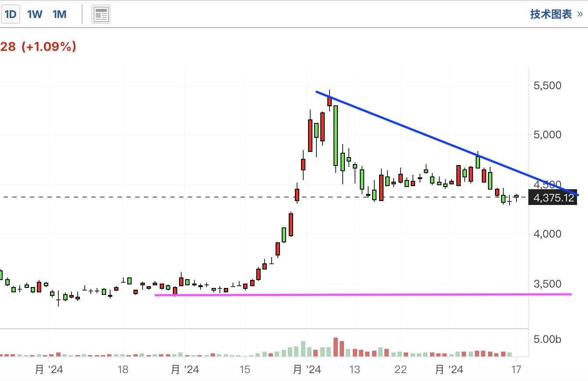The height and width of the screenshot is (381, 588).
Task: Switch to the 1M monthly interval
Action: click(x=59, y=14)
